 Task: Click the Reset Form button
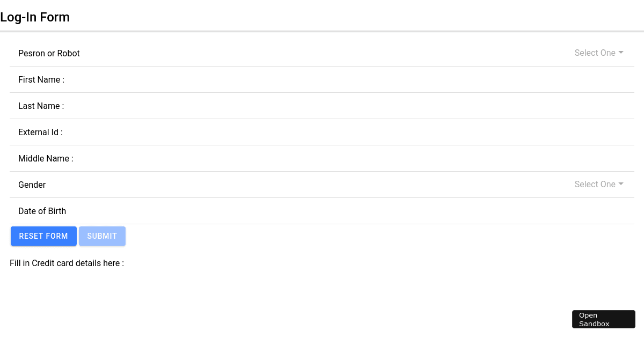(43, 236)
